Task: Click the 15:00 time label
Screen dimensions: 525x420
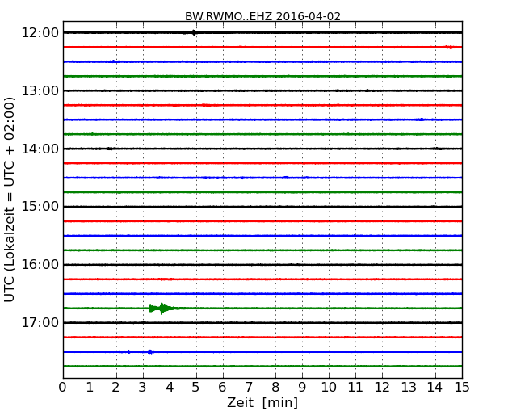Action: coord(40,206)
